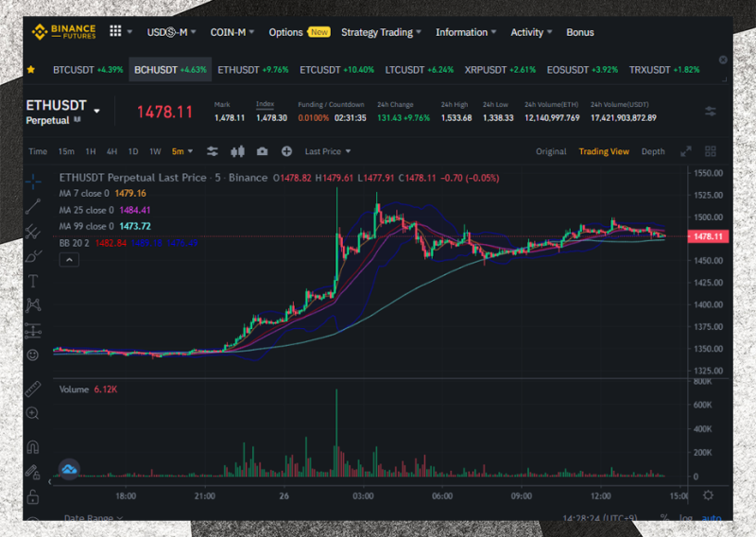Open the Options New menu item
The image size is (756, 537).
299,32
